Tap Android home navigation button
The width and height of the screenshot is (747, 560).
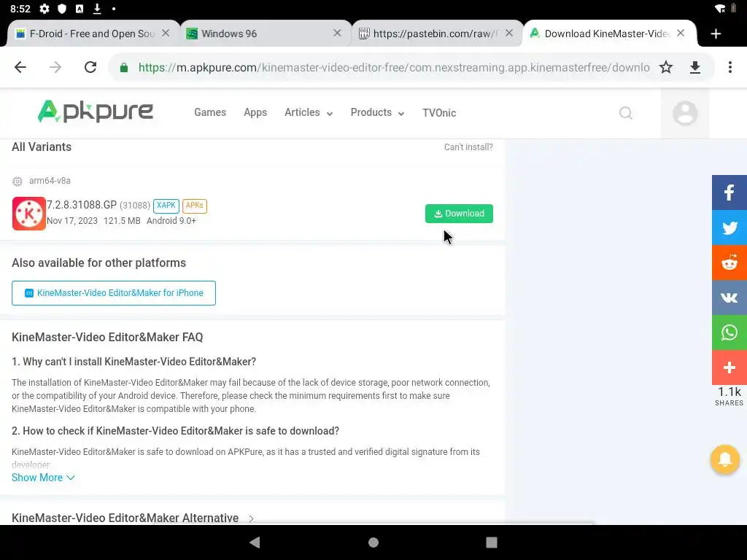373,542
